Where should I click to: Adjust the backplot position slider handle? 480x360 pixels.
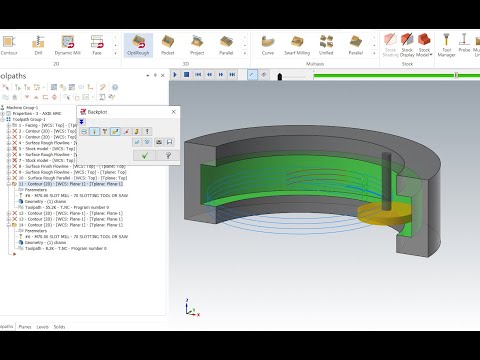[456, 75]
